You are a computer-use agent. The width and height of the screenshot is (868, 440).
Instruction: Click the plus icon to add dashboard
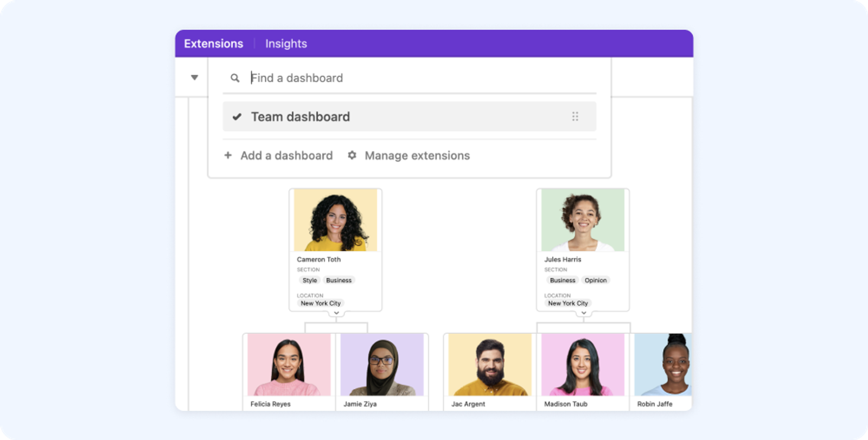point(228,156)
